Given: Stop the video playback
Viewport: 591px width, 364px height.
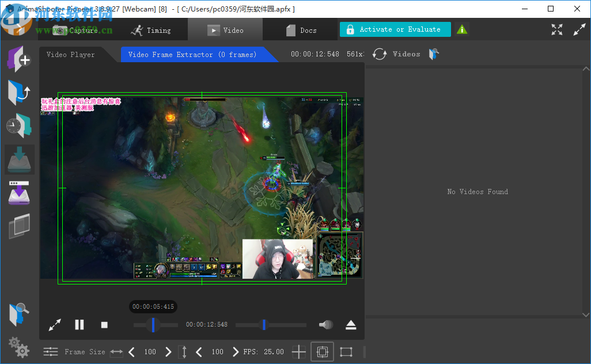Looking at the screenshot, I should tap(104, 325).
